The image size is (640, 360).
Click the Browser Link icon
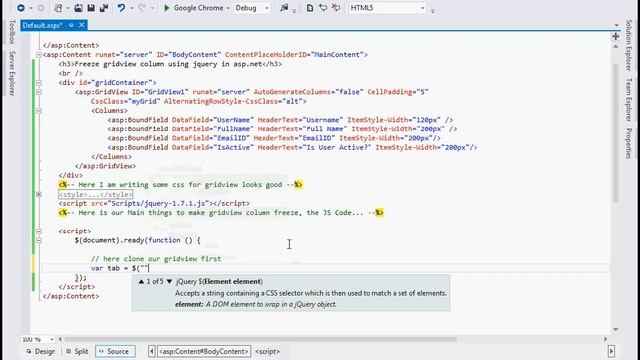pos(284,8)
